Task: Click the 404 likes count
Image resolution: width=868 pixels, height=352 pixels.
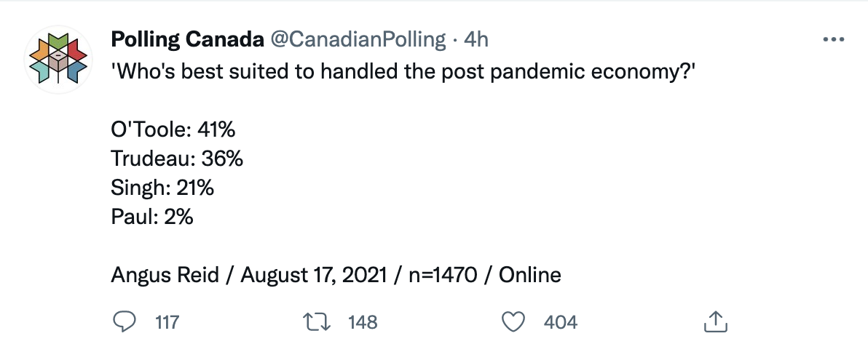Action: 560,321
